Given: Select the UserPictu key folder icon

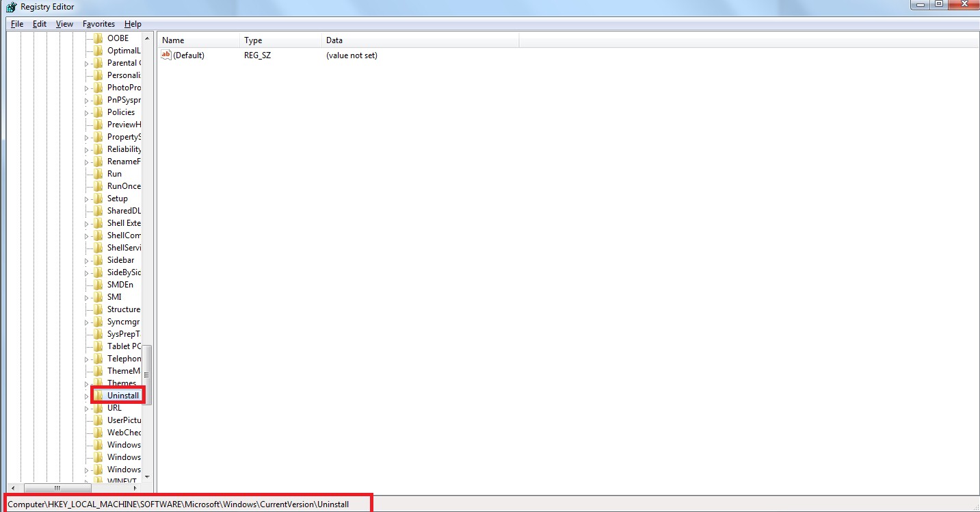Looking at the screenshot, I should tap(98, 420).
